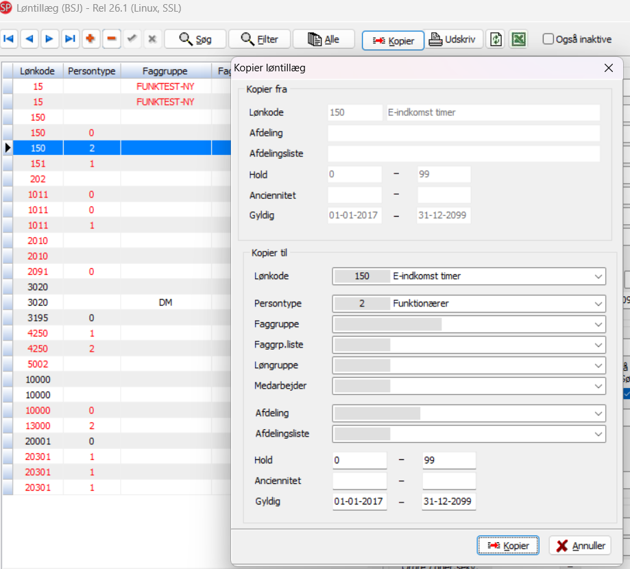Select the row with Faggruppe DM

(117, 302)
